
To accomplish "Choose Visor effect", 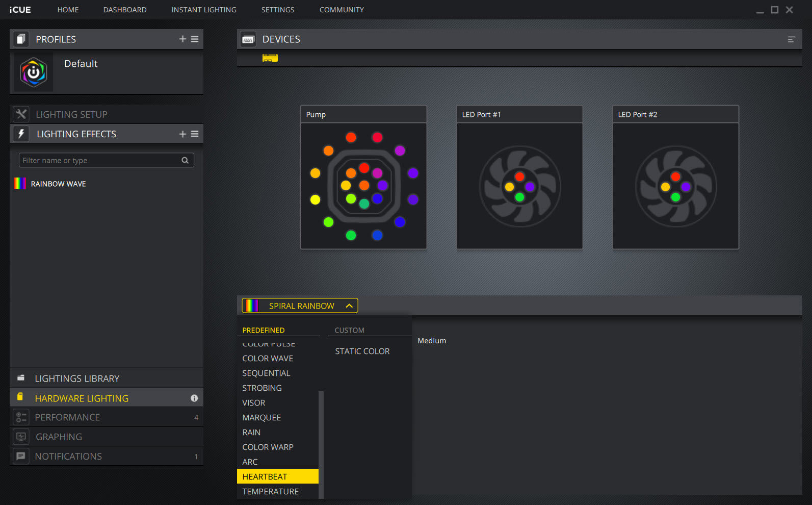I will (278, 403).
